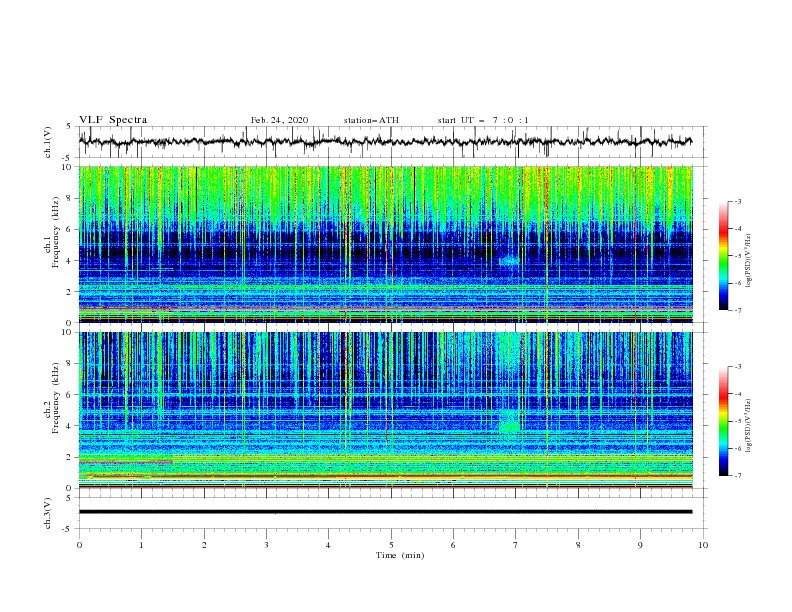Click the ch.3 voltage axis "-5" tick label

[67, 529]
